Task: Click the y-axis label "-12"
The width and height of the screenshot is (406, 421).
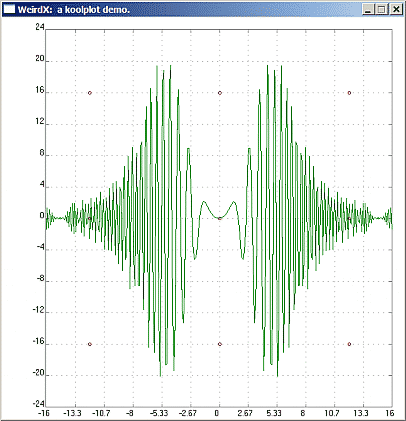Action: click(x=38, y=310)
